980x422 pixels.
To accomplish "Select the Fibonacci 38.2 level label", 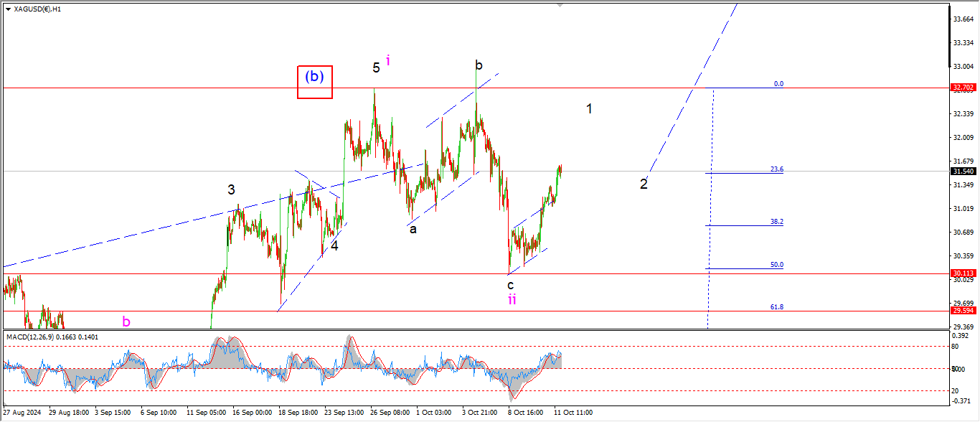I will (x=776, y=222).
